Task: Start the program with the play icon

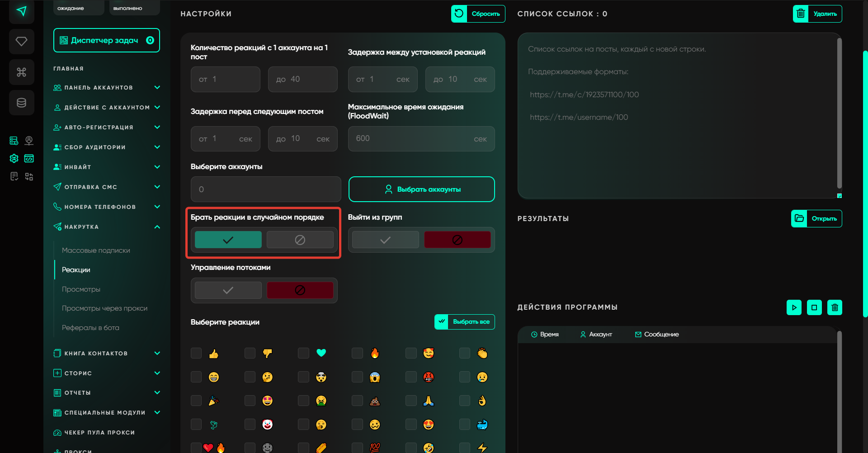Action: click(x=794, y=307)
